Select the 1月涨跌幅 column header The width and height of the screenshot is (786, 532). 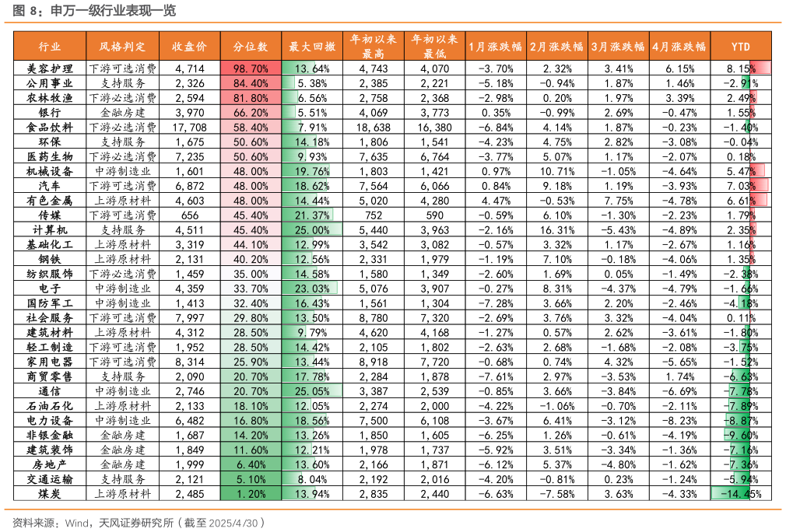pyautogui.click(x=496, y=47)
